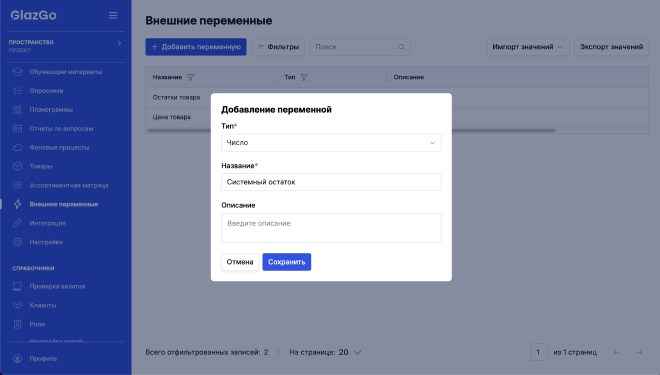This screenshot has width=660, height=375.
Task: Collapse sidebar using hamburger menu icon
Action: click(x=113, y=15)
